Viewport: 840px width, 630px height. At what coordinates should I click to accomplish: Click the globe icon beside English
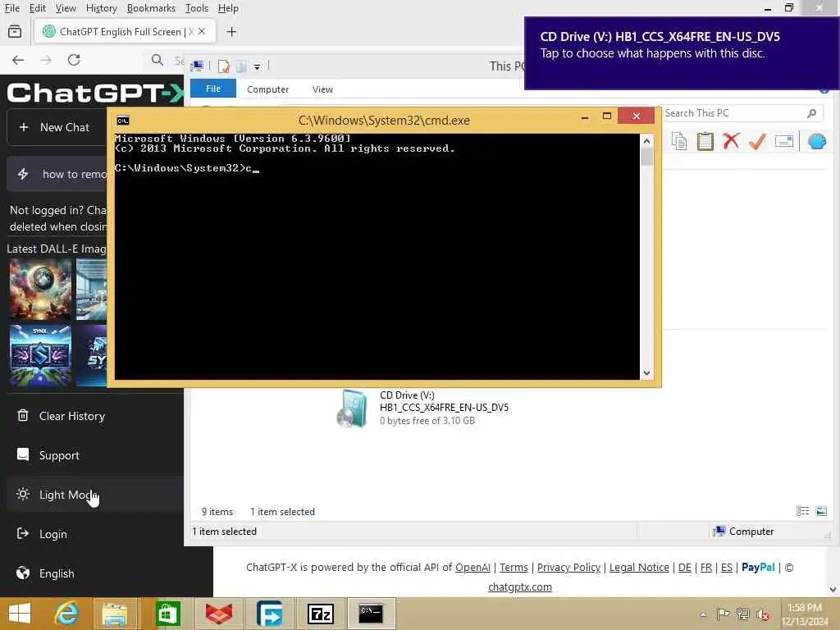pyautogui.click(x=22, y=573)
